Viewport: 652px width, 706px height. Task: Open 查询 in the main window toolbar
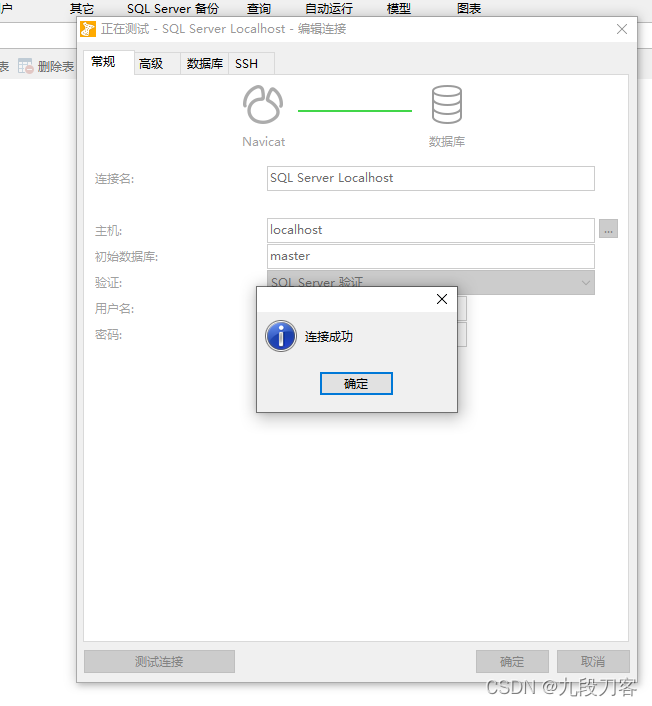[258, 9]
